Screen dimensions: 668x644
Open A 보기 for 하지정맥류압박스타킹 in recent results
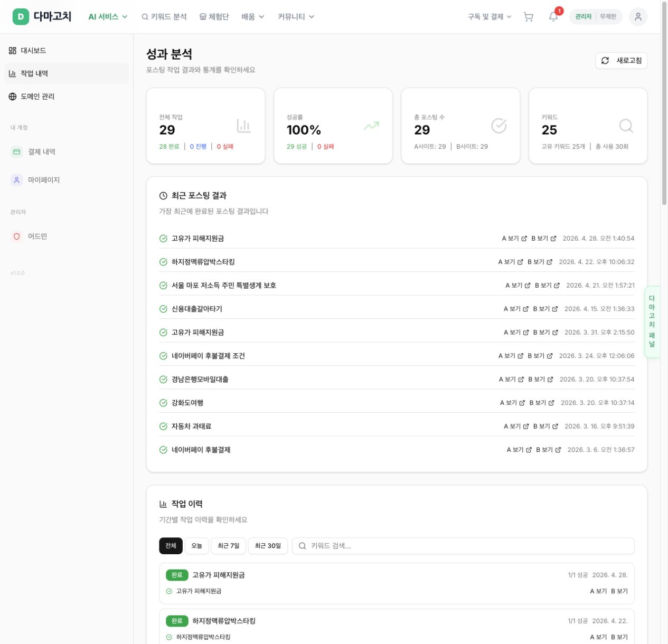click(510, 262)
